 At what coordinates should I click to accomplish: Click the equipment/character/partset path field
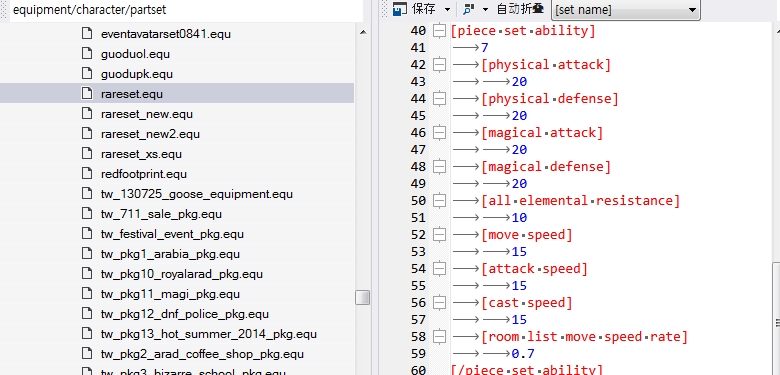(187, 10)
